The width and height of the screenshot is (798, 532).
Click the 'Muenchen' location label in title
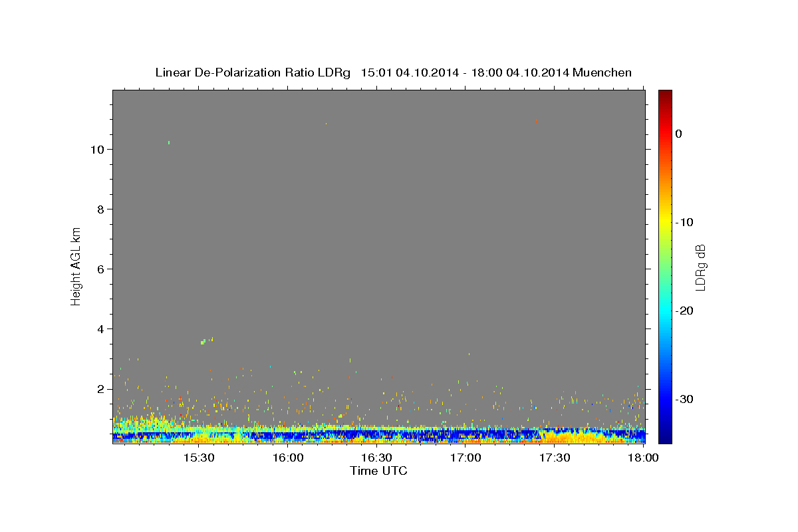click(603, 72)
